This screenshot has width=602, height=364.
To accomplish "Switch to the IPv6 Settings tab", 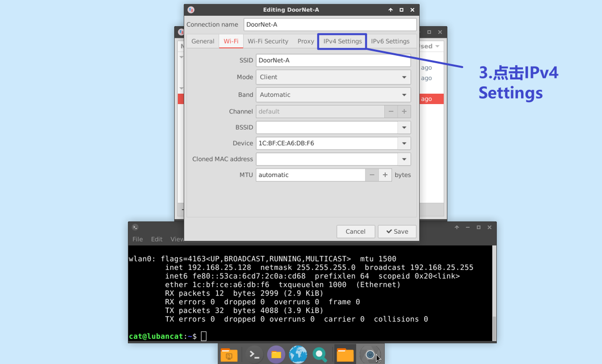I will [x=390, y=41].
